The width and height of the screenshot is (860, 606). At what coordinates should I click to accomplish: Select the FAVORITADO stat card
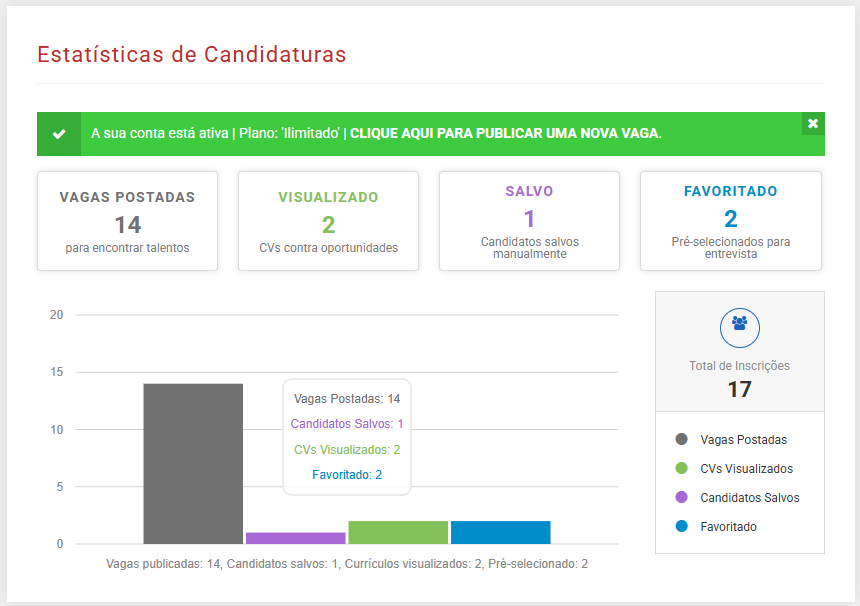pyautogui.click(x=730, y=220)
